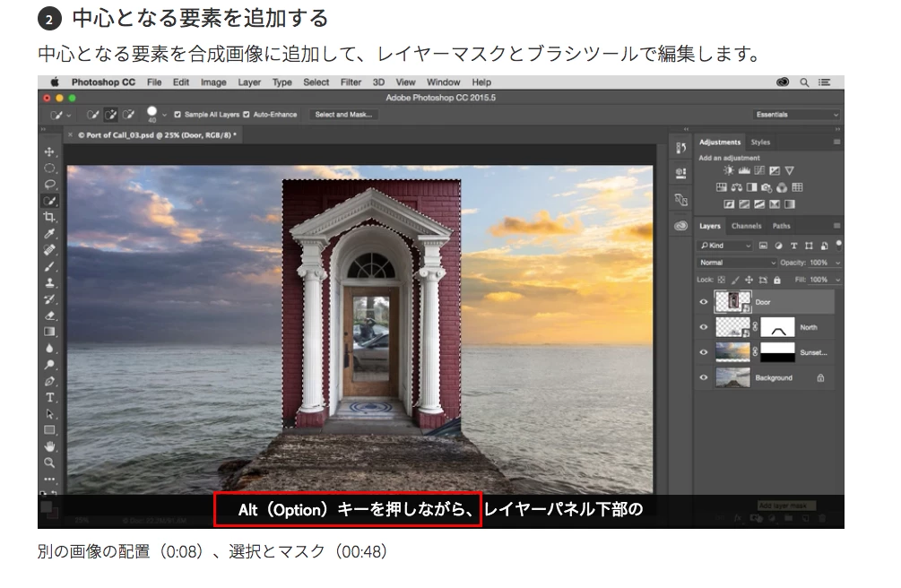Click the North layer mask thumbnail
The image size is (901, 588).
pyautogui.click(x=777, y=327)
